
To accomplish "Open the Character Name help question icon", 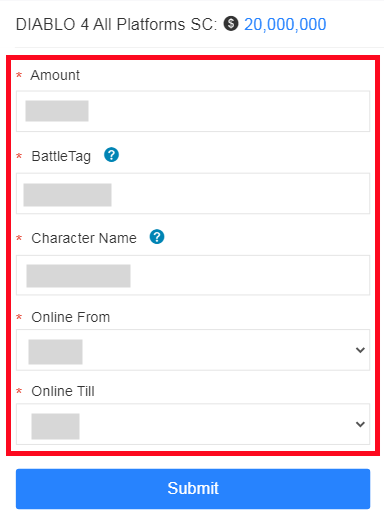I will pos(157,237).
